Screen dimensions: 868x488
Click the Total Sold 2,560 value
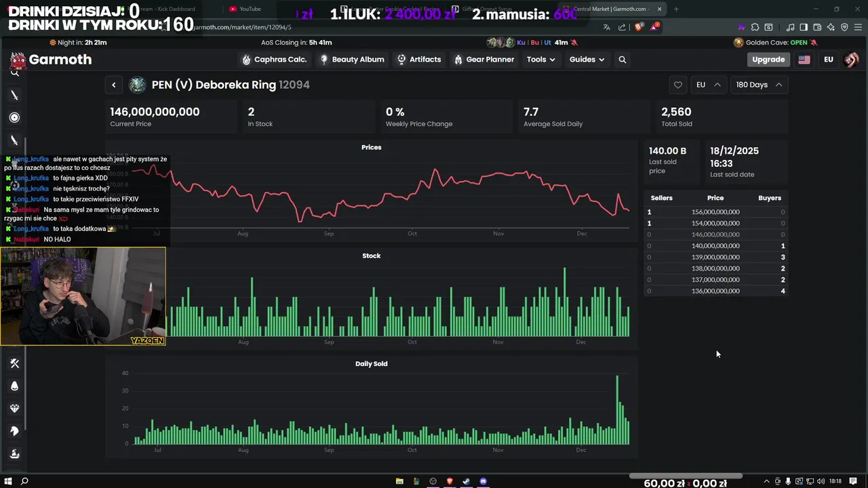pos(676,112)
